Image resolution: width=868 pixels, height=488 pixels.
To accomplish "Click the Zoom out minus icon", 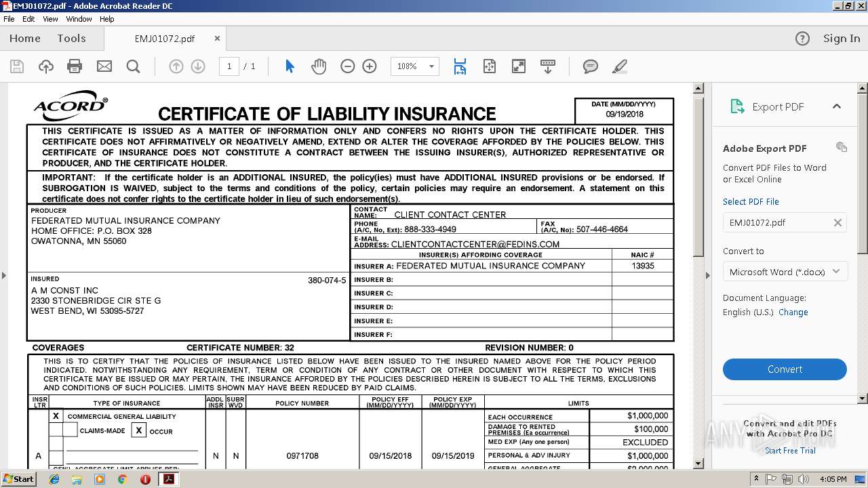I will click(x=348, y=66).
